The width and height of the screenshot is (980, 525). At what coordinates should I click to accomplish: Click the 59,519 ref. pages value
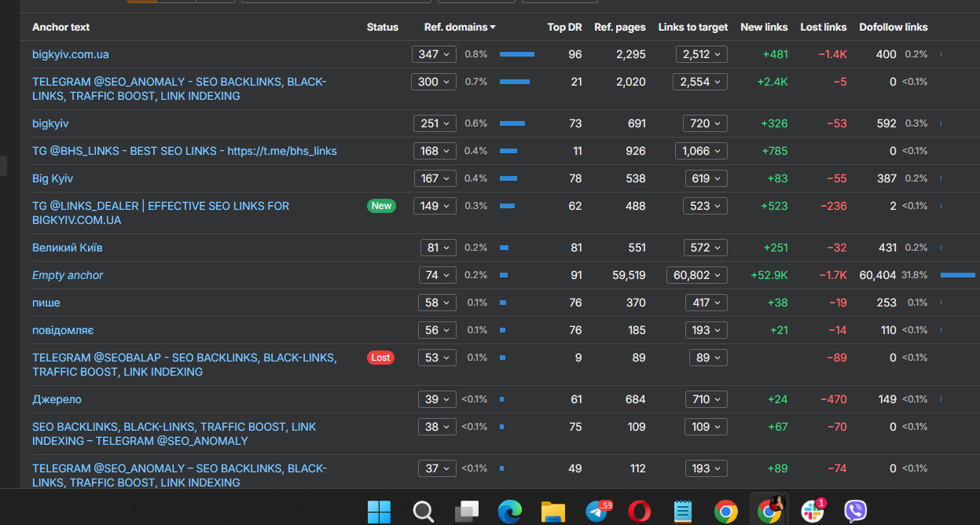pyautogui.click(x=629, y=275)
